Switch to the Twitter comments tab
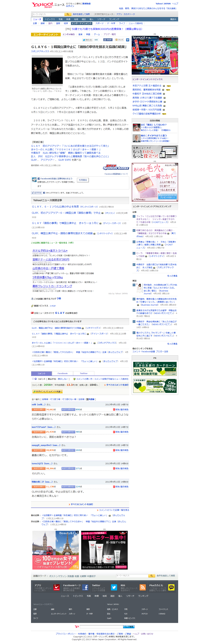The width and height of the screenshot is (209, 644). (84, 373)
